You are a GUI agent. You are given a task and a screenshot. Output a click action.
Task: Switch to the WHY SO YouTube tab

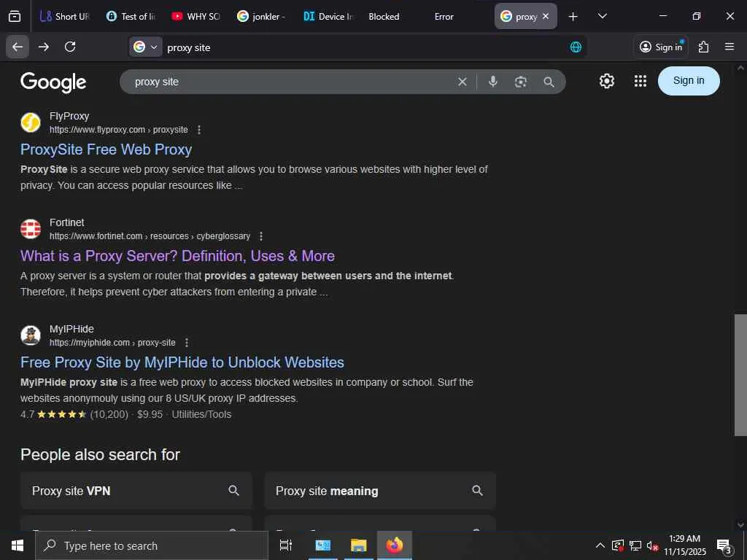[196, 16]
